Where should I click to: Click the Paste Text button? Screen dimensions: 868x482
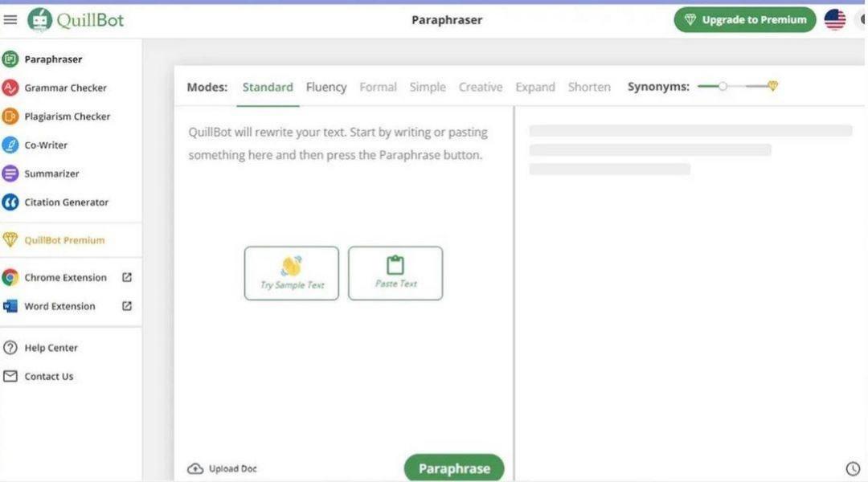click(x=395, y=273)
